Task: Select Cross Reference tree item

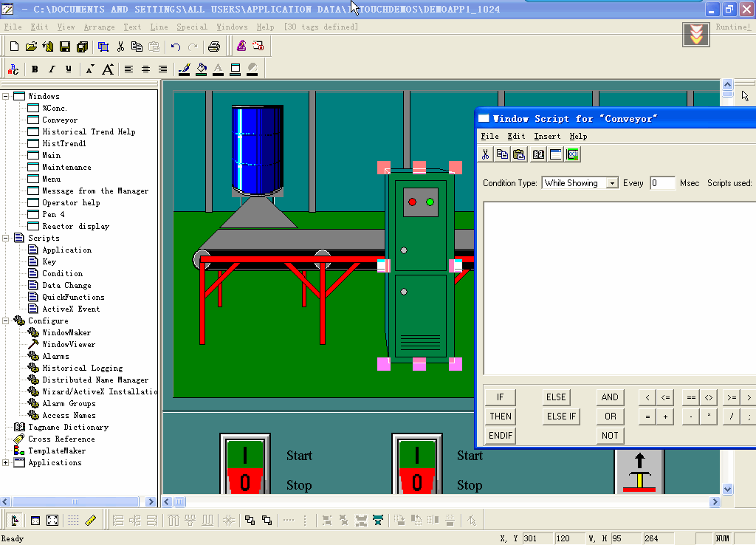Action: pos(61,439)
